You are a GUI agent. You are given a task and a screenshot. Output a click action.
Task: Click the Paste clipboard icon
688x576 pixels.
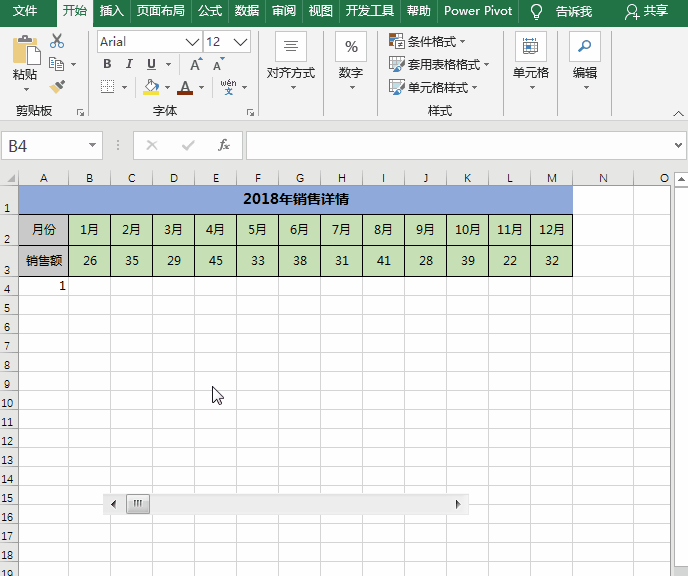[26, 50]
